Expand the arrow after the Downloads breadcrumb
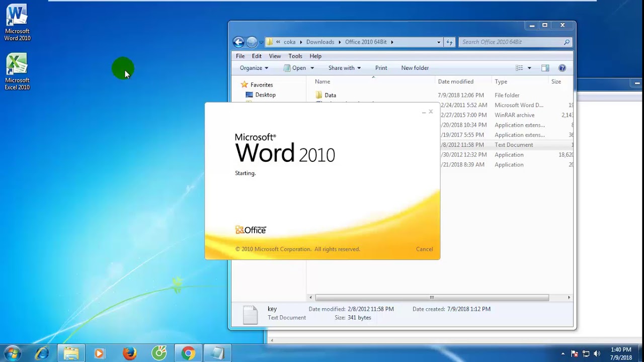 tap(340, 42)
